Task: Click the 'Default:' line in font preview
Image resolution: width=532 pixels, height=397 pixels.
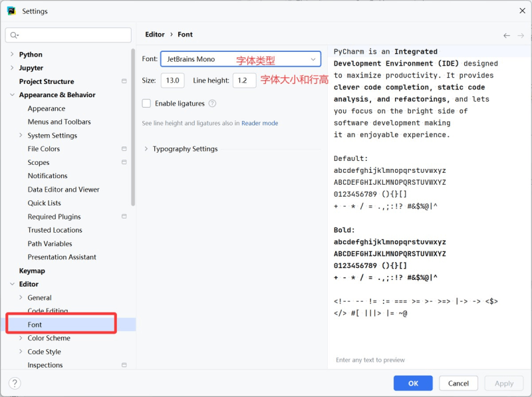Action: pyautogui.click(x=351, y=158)
